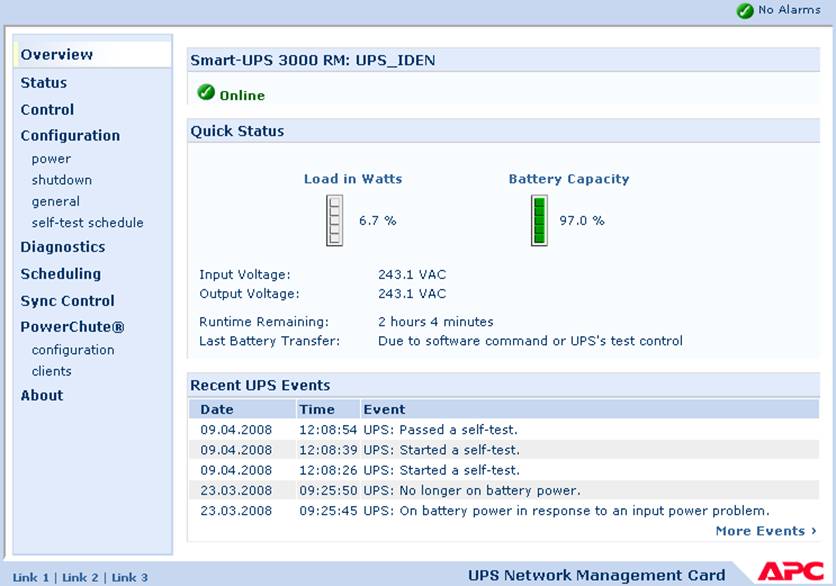Click the green No Alarms checkmark icon
This screenshot has width=836, height=586.
tap(745, 11)
